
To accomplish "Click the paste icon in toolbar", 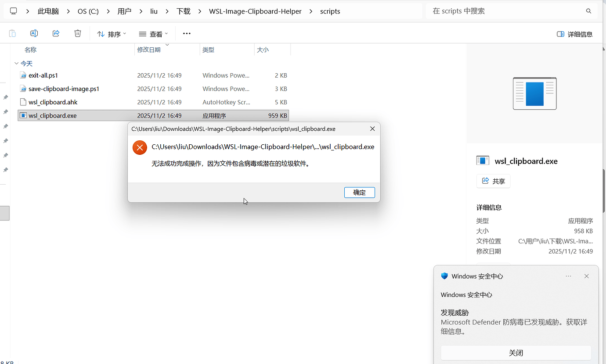I will coord(12,33).
